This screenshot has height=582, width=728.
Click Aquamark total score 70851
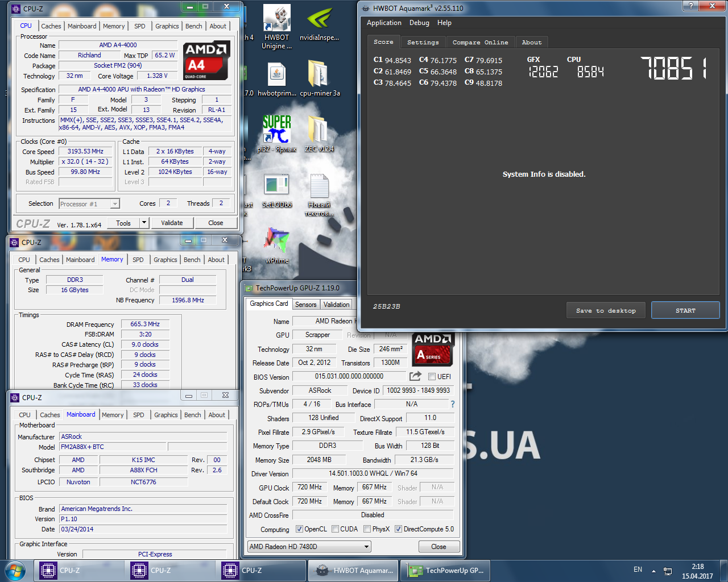click(x=674, y=68)
